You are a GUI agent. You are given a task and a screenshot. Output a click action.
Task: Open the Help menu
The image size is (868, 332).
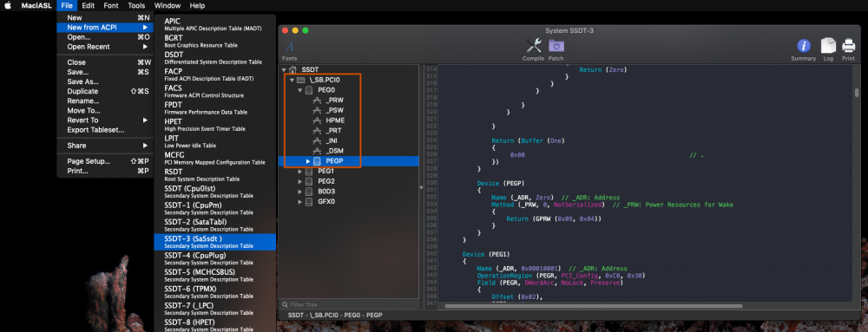tap(197, 5)
